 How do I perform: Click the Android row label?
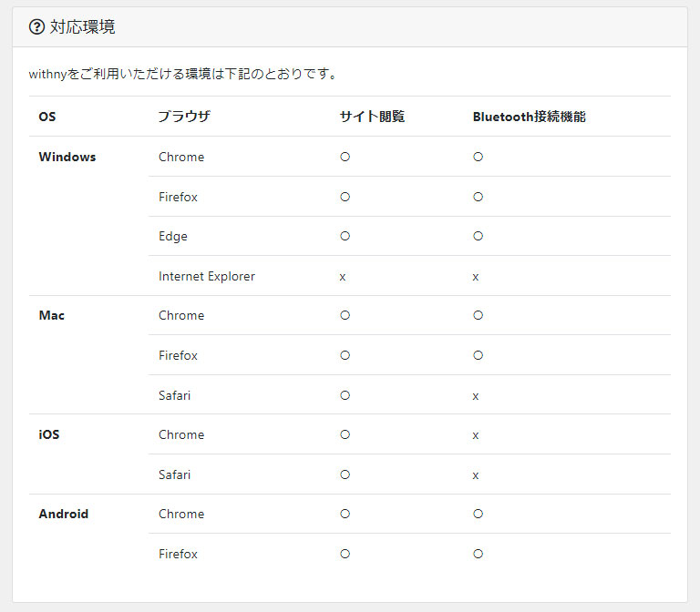pyautogui.click(x=64, y=514)
